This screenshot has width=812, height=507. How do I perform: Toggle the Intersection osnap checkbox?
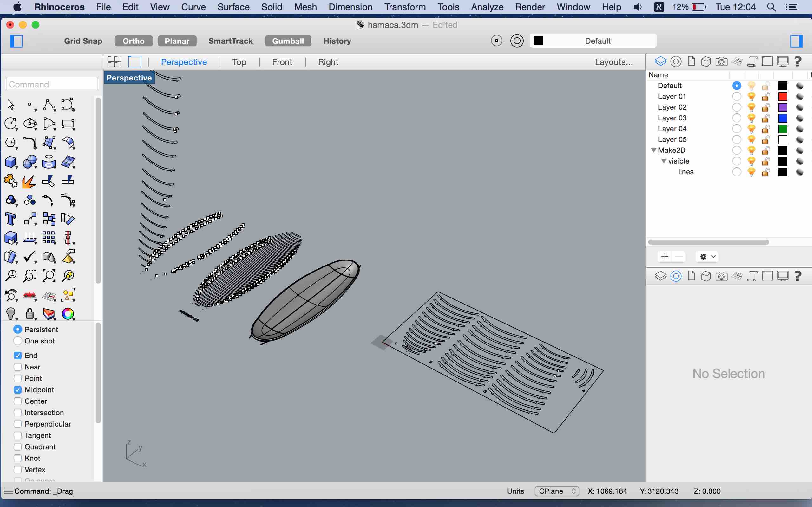17,412
